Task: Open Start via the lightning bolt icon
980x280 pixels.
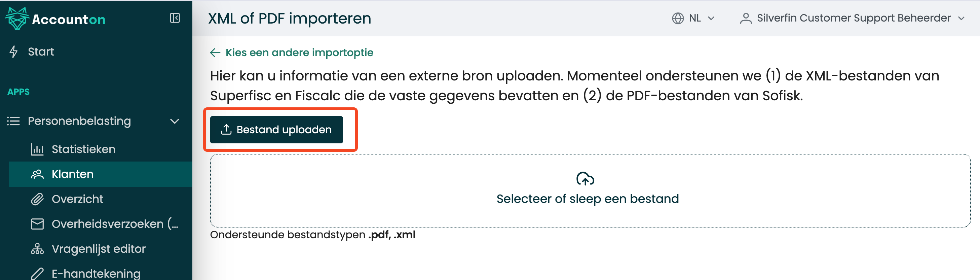Action: click(x=14, y=51)
